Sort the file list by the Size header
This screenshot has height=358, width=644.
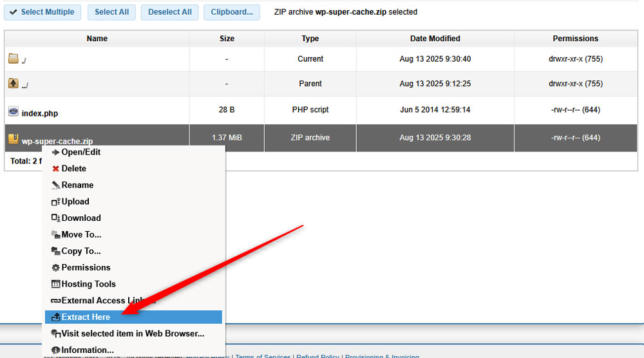pos(227,39)
